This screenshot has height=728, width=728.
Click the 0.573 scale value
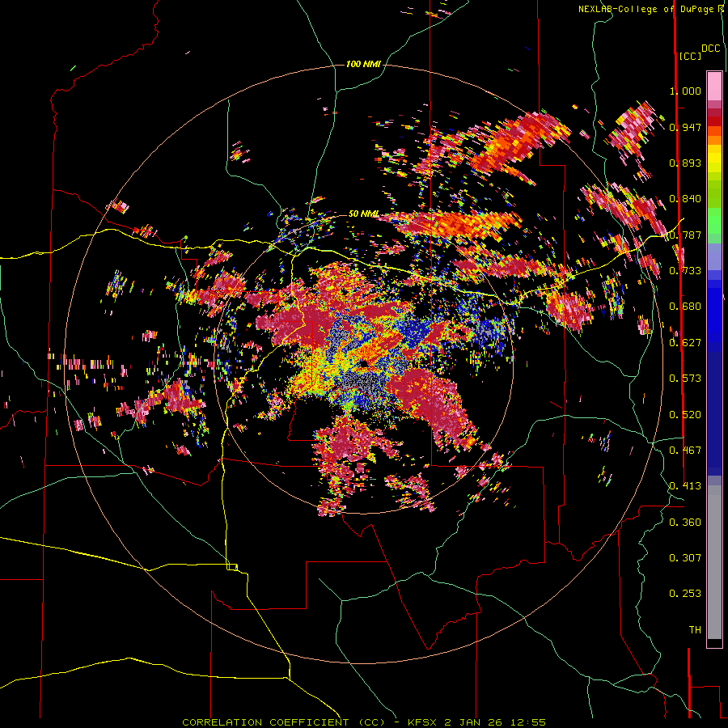pyautogui.click(x=685, y=379)
